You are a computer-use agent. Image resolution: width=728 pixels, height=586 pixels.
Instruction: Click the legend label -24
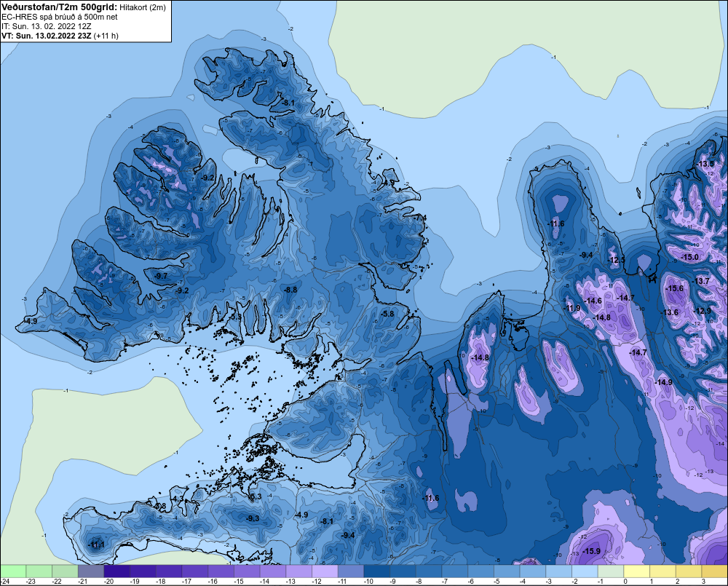tap(5, 582)
